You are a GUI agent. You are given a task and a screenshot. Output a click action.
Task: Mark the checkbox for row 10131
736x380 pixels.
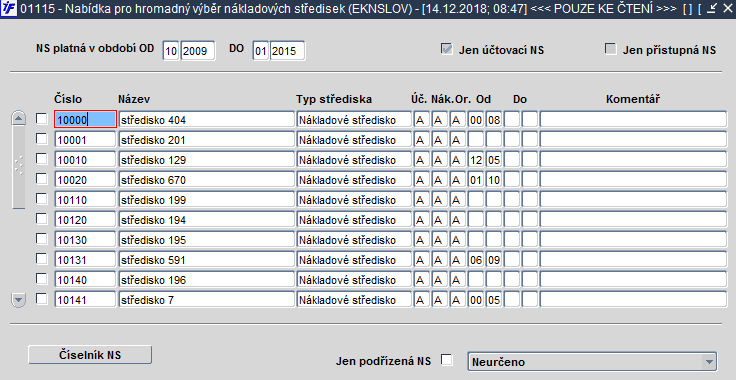[x=42, y=259]
